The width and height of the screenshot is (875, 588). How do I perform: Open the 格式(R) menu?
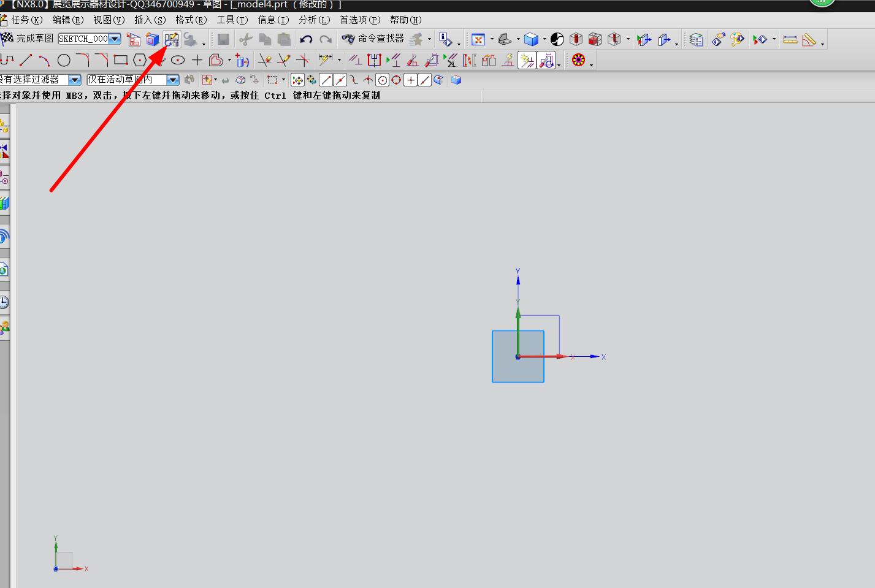pyautogui.click(x=191, y=20)
